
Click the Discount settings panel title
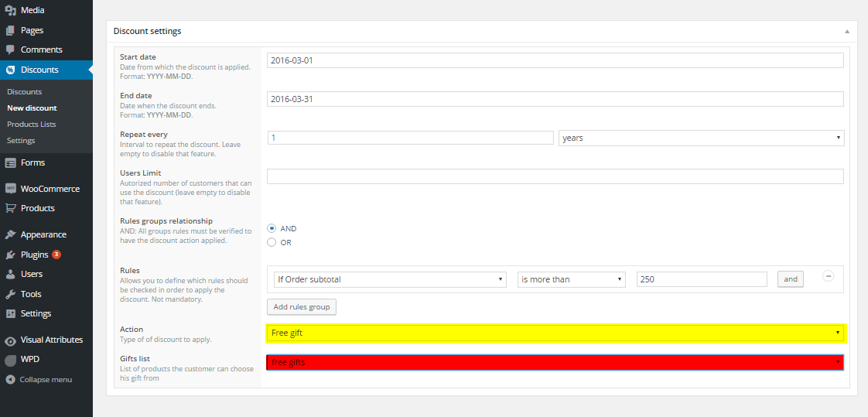(x=147, y=32)
